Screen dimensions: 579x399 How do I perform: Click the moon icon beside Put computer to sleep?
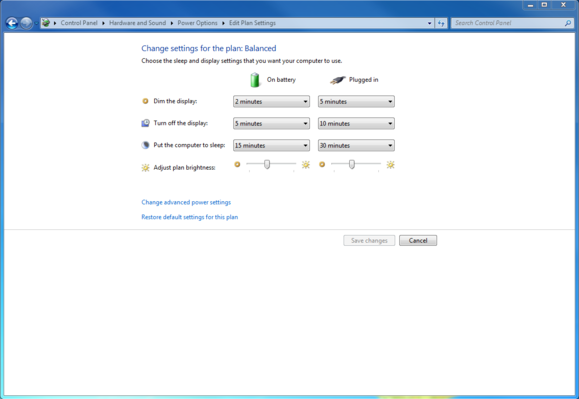pos(145,145)
